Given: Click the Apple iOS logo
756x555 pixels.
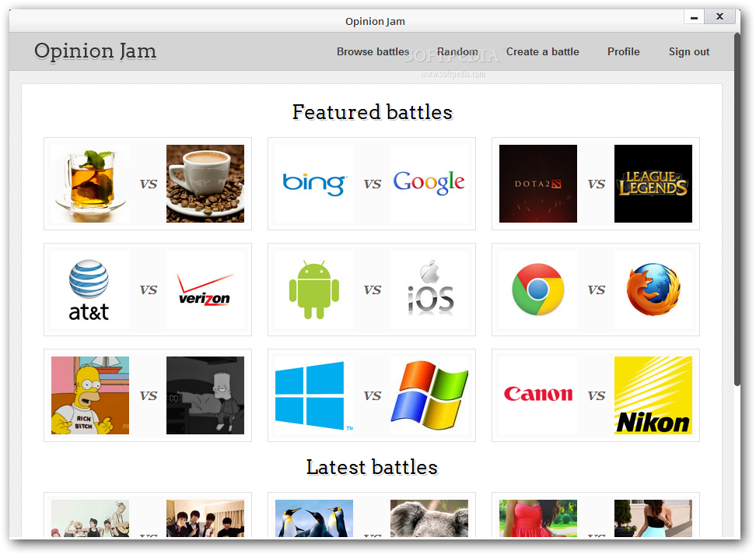Looking at the screenshot, I should pos(429,290).
